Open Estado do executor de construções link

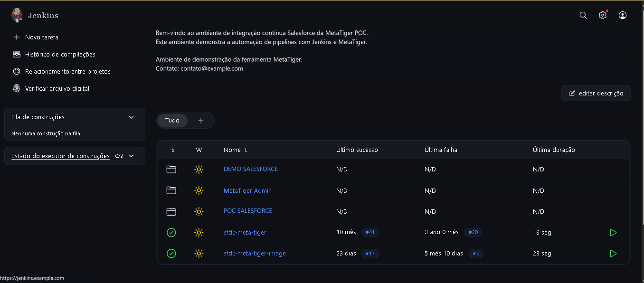pyautogui.click(x=60, y=156)
